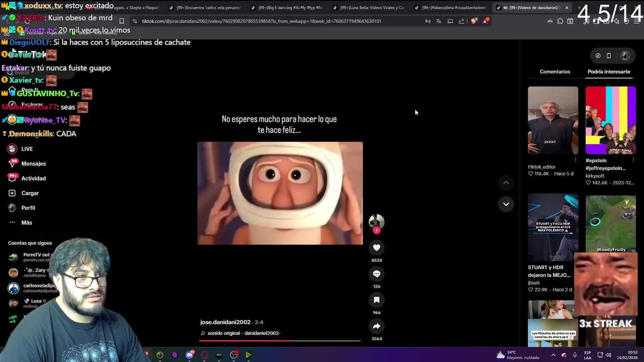Click the video progress bar
644x362 pixels.
point(280,341)
